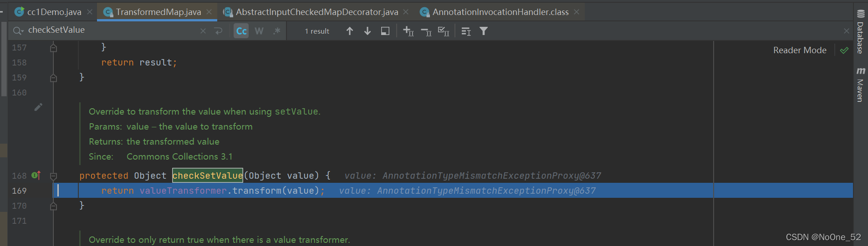The width and height of the screenshot is (868, 246).
Task: Close the TransformedMap.java tab
Action: point(209,12)
